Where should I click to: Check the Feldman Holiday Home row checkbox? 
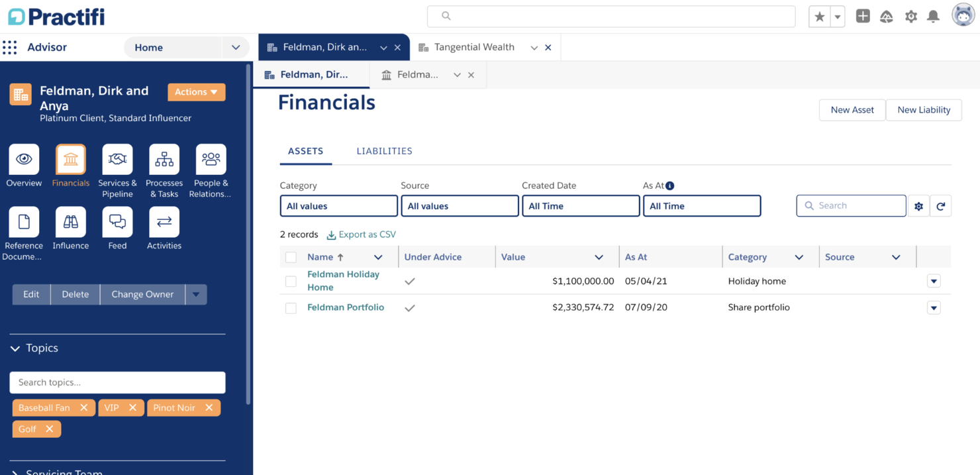290,280
